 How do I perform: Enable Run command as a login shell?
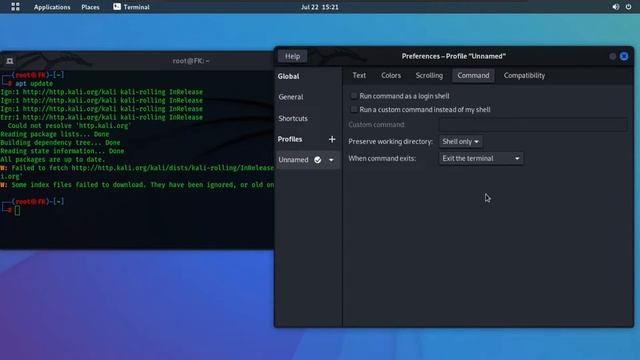pyautogui.click(x=354, y=96)
